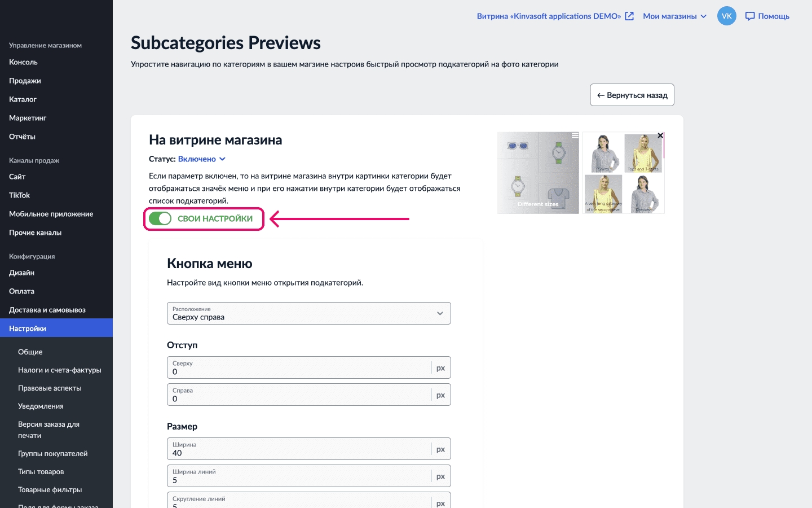
Task: Toggle the Свои настройки switch
Action: click(x=160, y=218)
